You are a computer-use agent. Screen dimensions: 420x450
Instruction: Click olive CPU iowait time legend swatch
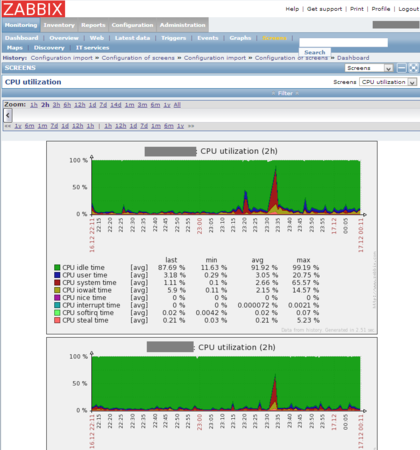(57, 290)
